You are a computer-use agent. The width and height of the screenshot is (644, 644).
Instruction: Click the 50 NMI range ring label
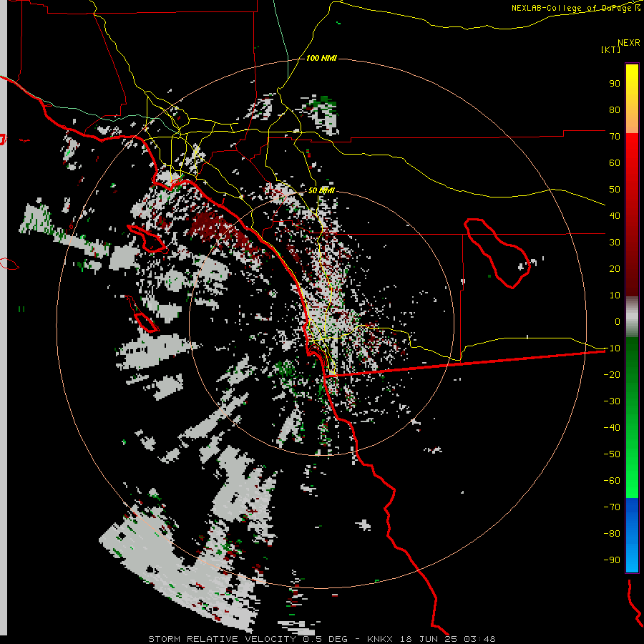[321, 190]
